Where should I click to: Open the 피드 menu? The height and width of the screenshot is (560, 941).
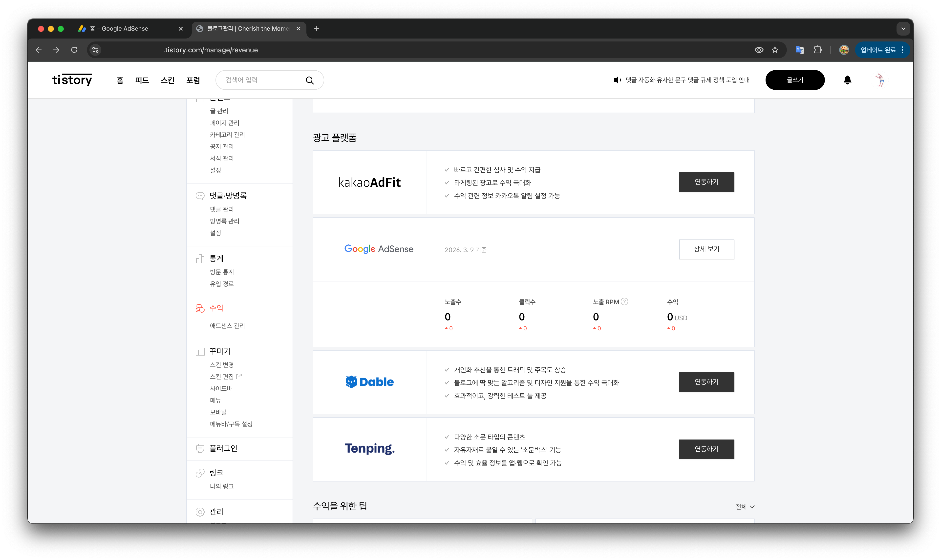142,80
